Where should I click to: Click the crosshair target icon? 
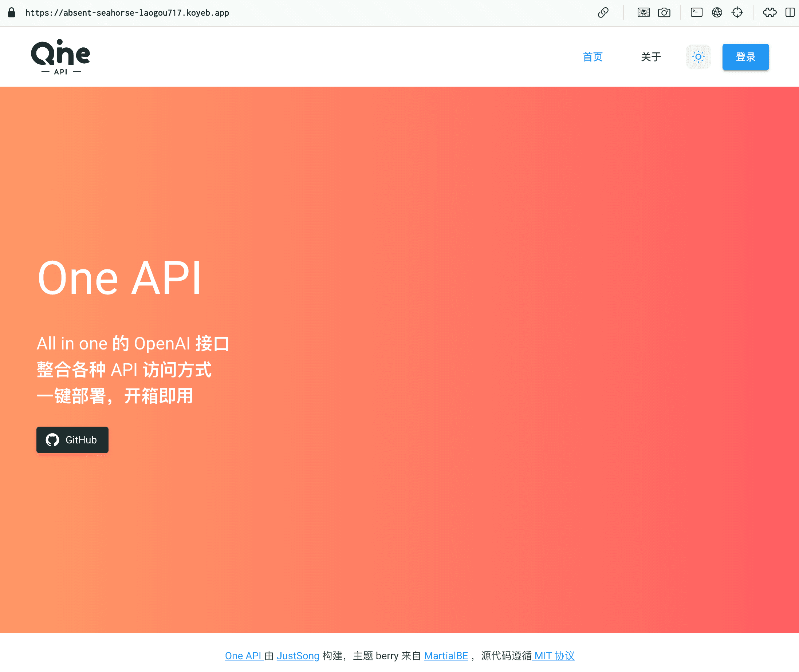737,13
